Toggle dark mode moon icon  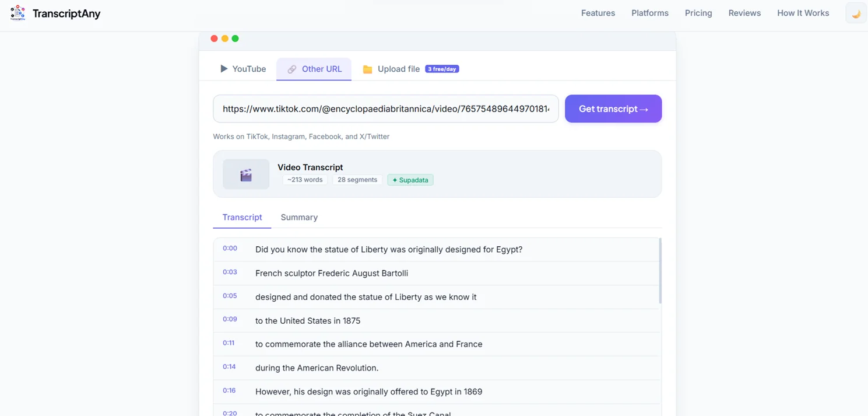coord(856,13)
